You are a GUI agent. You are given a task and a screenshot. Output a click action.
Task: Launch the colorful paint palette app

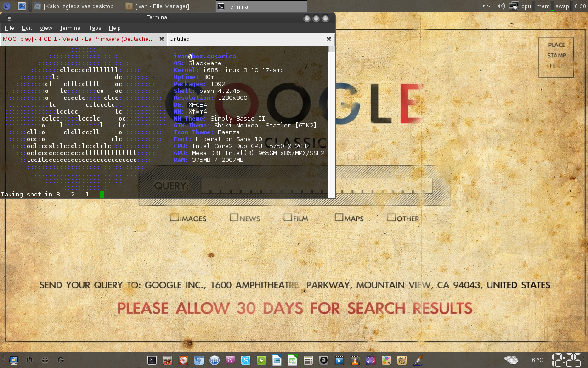point(386,361)
